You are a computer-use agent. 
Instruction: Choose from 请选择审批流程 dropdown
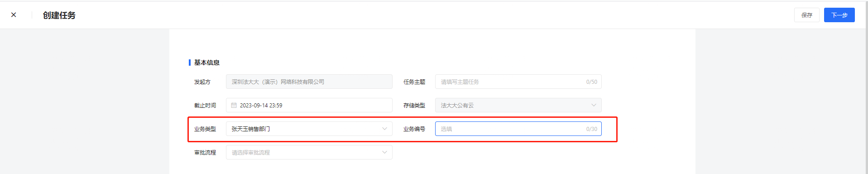tap(309, 152)
